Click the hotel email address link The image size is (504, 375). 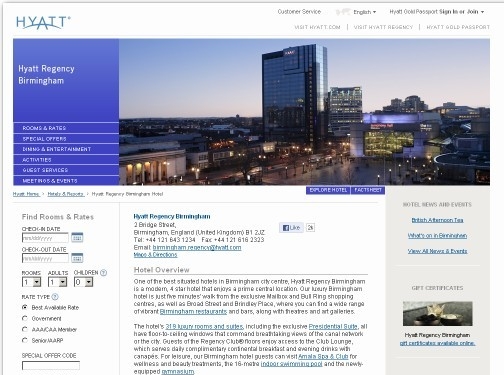click(x=197, y=247)
